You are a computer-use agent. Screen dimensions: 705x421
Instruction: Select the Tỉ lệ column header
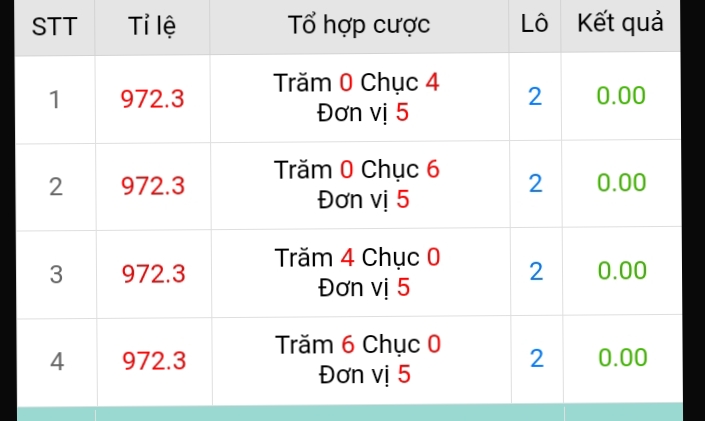(152, 26)
